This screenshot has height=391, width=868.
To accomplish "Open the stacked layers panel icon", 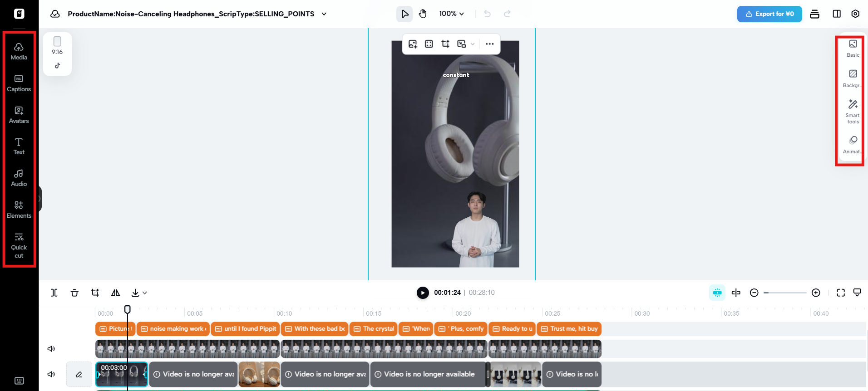I will point(815,14).
